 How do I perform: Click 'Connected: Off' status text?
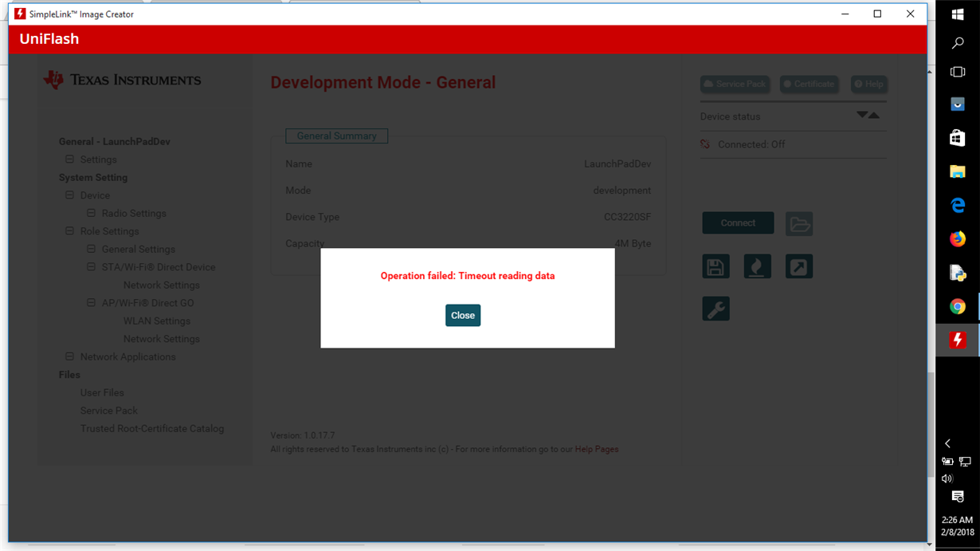[x=751, y=144]
